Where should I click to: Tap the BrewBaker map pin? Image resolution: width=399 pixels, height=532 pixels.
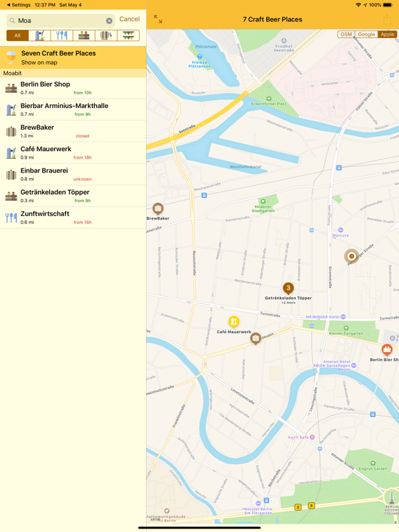[158, 209]
